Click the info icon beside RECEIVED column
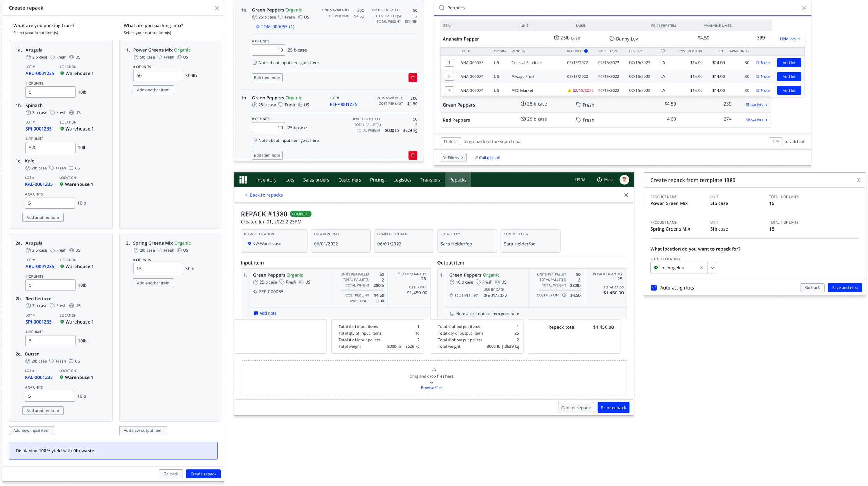The image size is (868, 486). coord(586,51)
